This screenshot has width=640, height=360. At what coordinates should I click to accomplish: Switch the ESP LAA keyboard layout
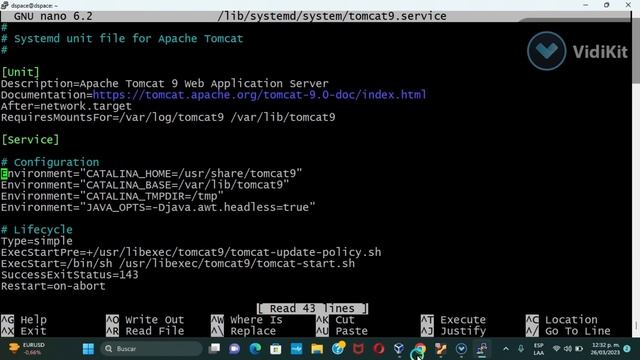[538, 349]
